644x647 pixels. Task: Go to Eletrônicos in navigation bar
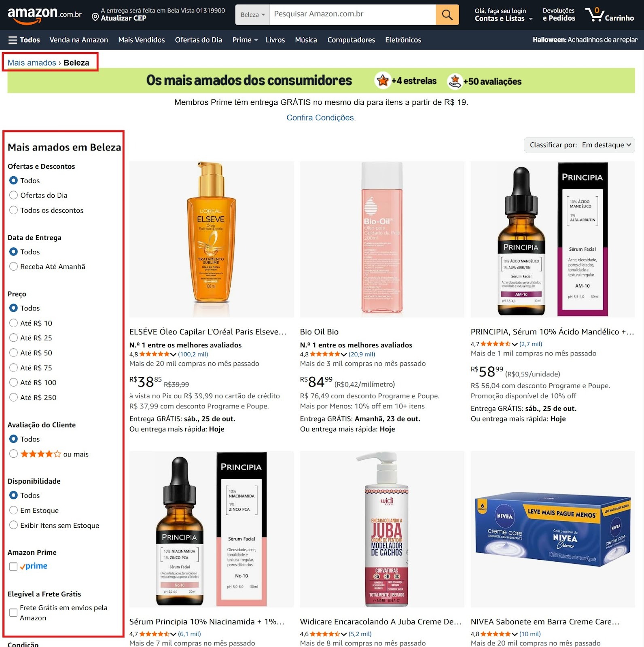tap(402, 40)
